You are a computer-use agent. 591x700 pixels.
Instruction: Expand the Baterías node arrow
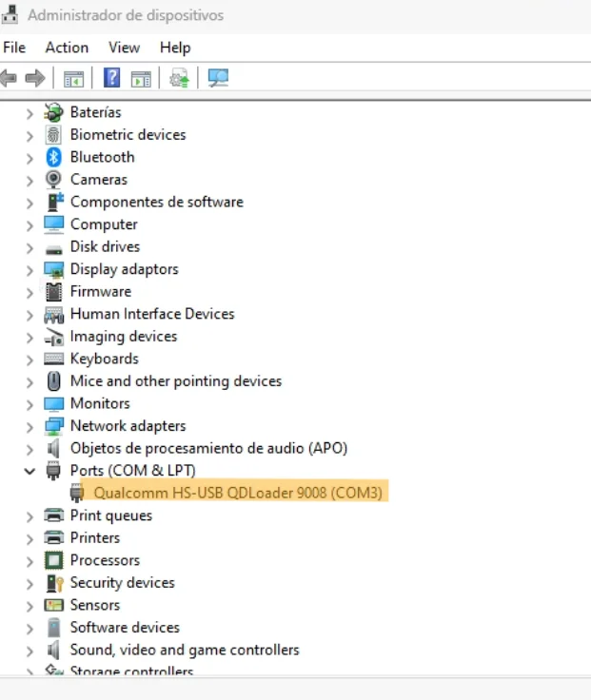point(30,113)
